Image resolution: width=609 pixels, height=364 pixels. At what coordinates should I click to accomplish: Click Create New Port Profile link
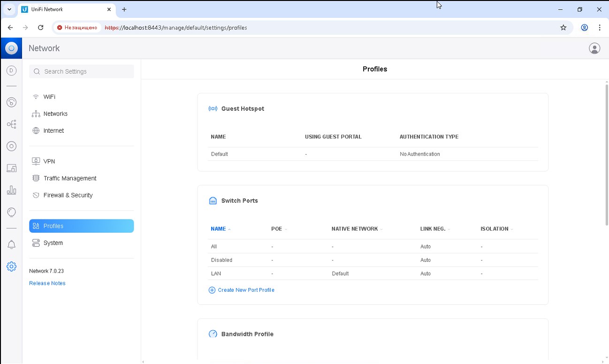pyautogui.click(x=246, y=290)
